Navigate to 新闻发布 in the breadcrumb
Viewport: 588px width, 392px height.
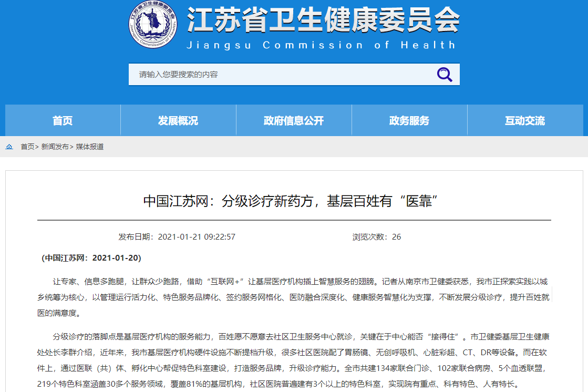tap(55, 147)
